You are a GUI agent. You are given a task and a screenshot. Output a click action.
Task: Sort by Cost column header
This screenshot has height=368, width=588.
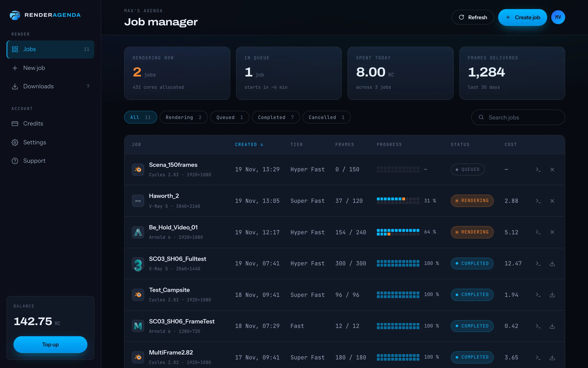pyautogui.click(x=511, y=145)
